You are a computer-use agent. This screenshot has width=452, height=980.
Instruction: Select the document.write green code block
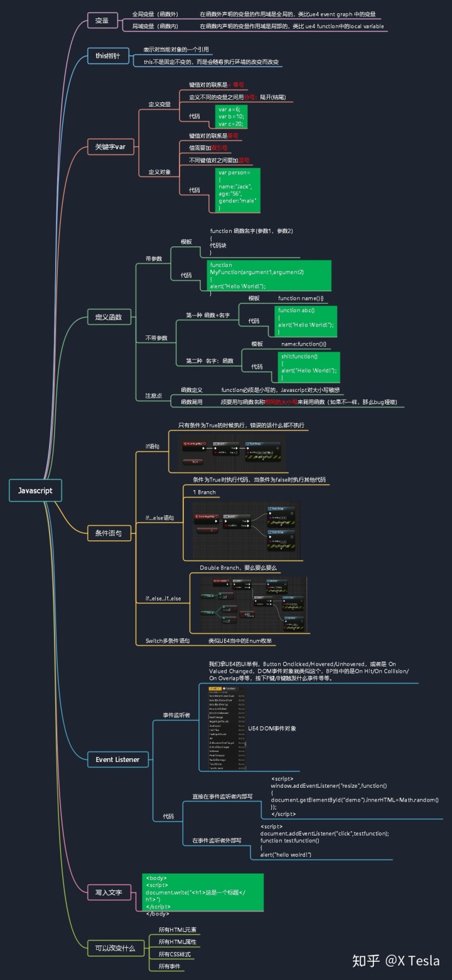click(x=203, y=893)
